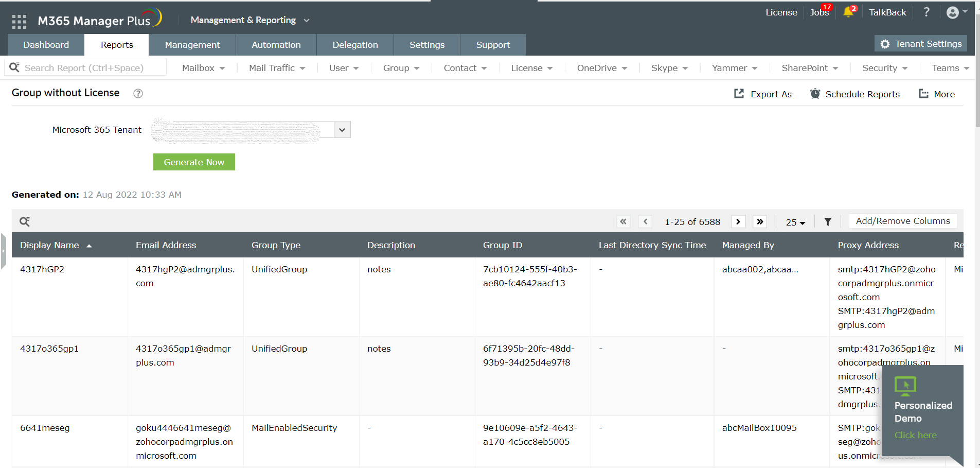The image size is (980, 468).
Task: Open the More options menu
Action: pyautogui.click(x=937, y=94)
